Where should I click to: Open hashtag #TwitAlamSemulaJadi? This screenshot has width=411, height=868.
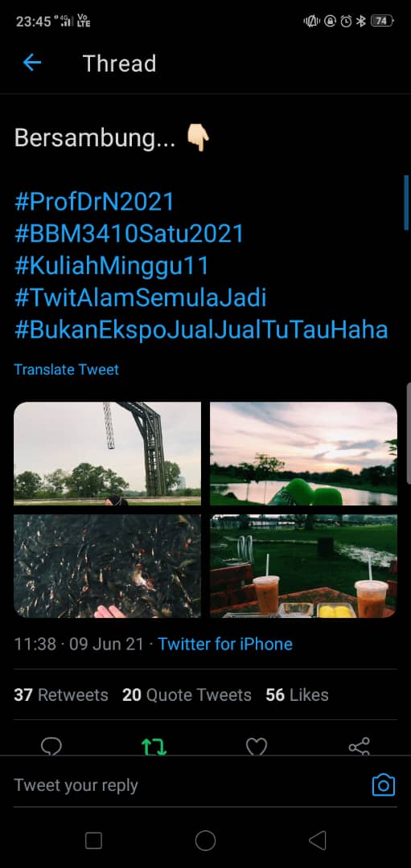[140, 298]
